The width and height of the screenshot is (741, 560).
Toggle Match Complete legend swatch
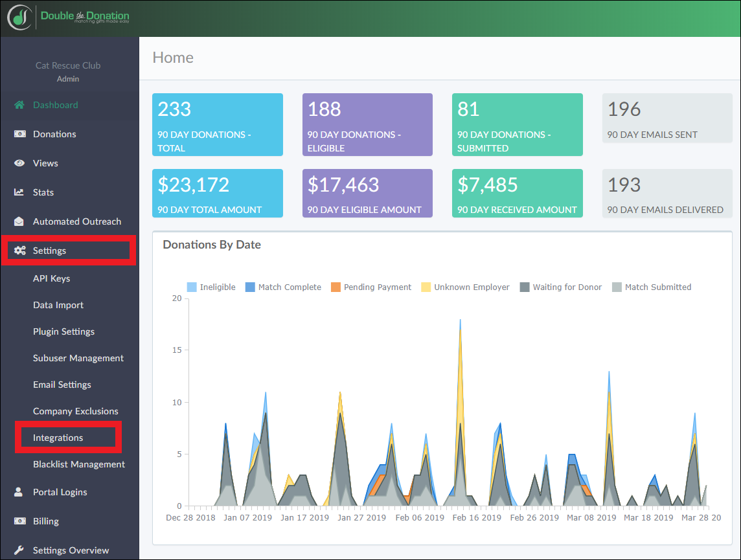coord(250,287)
